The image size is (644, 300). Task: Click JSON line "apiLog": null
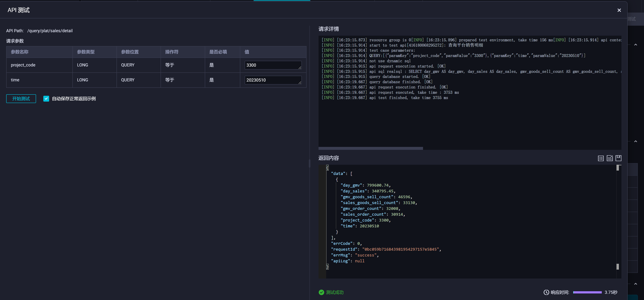coord(347,261)
